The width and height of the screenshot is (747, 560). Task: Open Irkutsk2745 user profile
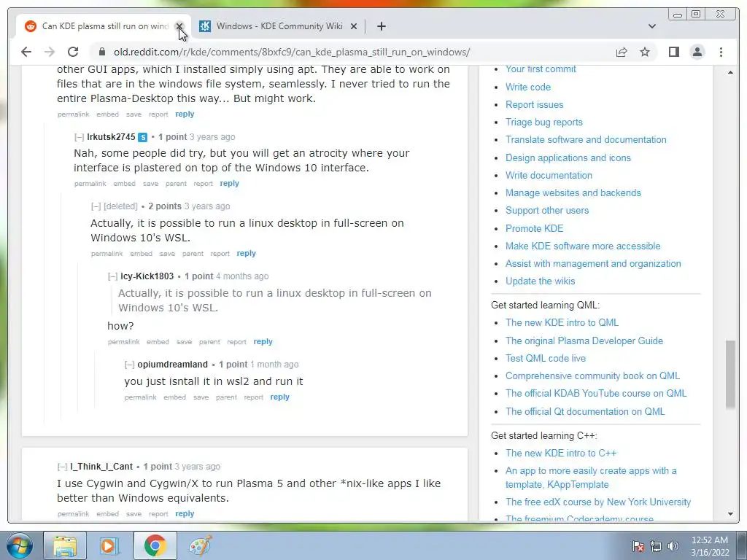pyautogui.click(x=111, y=137)
